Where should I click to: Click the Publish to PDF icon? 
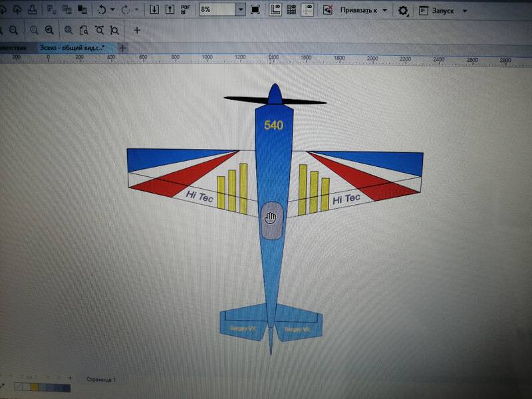point(186,9)
